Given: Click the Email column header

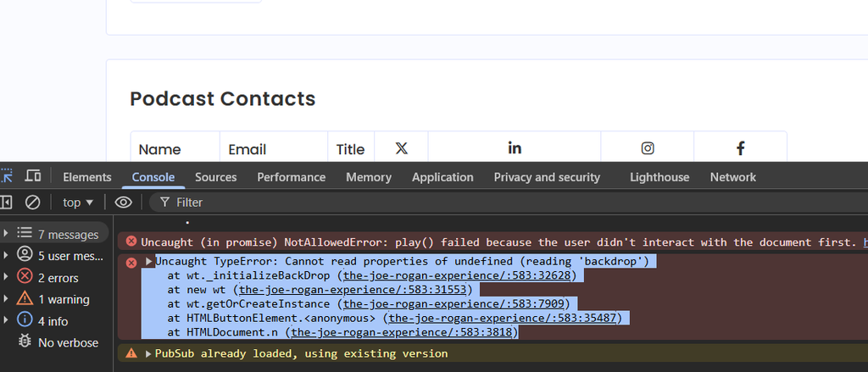Looking at the screenshot, I should coord(247,149).
